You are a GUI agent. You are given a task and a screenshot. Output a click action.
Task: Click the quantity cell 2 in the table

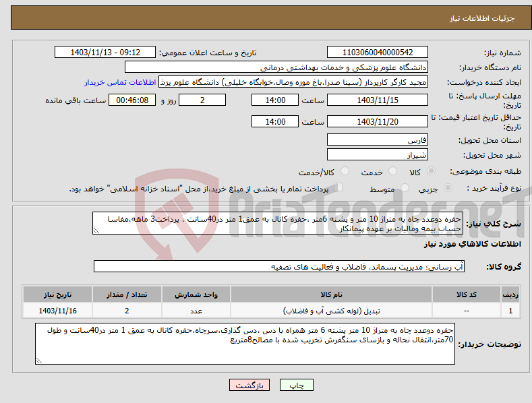pos(127,311)
